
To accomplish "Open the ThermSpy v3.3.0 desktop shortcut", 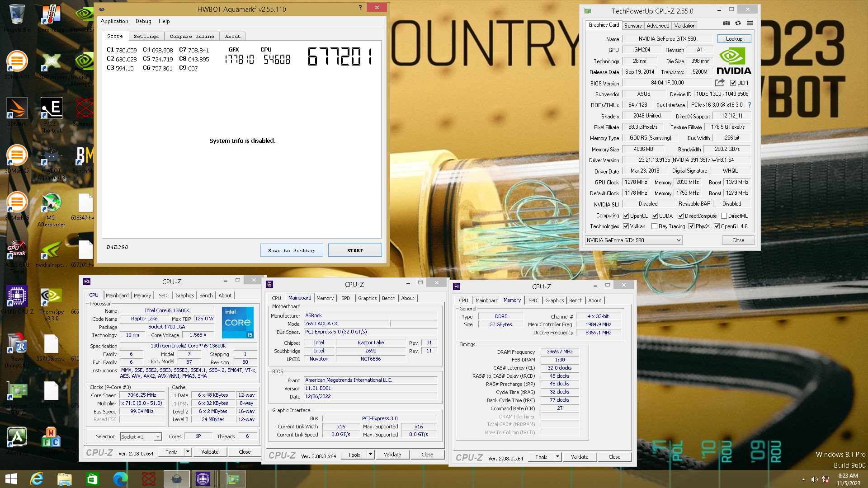I will click(x=51, y=304).
